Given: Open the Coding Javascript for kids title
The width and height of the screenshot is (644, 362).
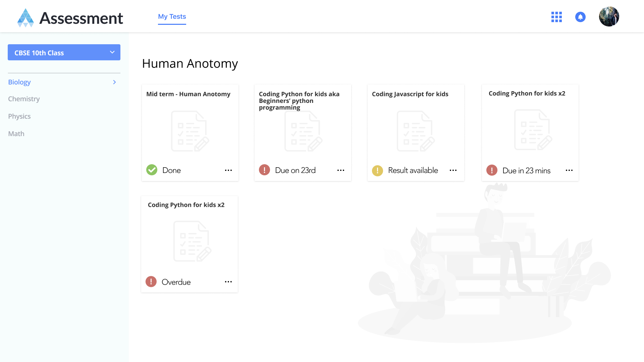Looking at the screenshot, I should tap(410, 94).
